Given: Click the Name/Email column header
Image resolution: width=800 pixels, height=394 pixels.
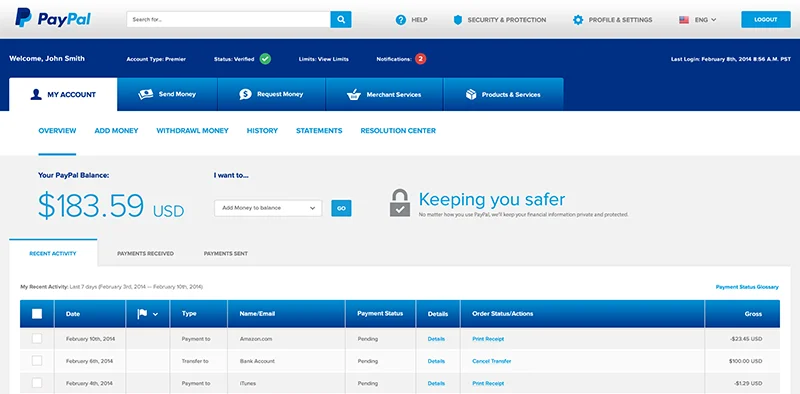Looking at the screenshot, I should (x=257, y=313).
